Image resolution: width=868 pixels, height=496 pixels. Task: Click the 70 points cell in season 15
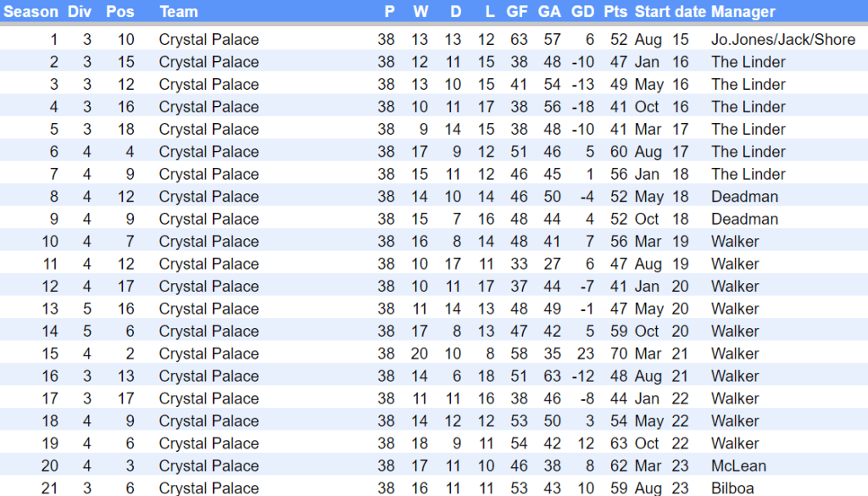[x=618, y=354]
